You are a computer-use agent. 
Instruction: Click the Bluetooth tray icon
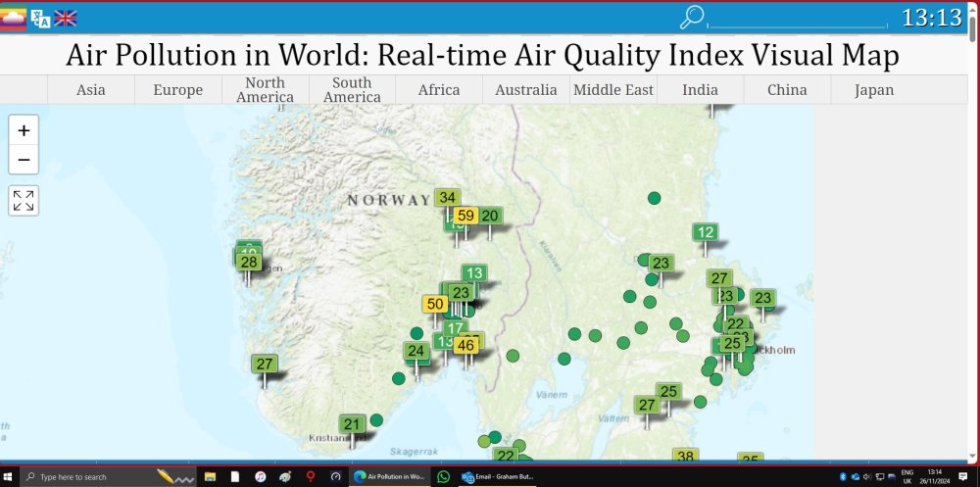(x=843, y=476)
